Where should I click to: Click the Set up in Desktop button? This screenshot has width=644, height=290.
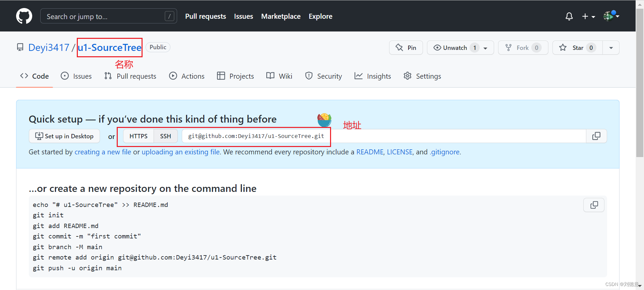tap(64, 136)
